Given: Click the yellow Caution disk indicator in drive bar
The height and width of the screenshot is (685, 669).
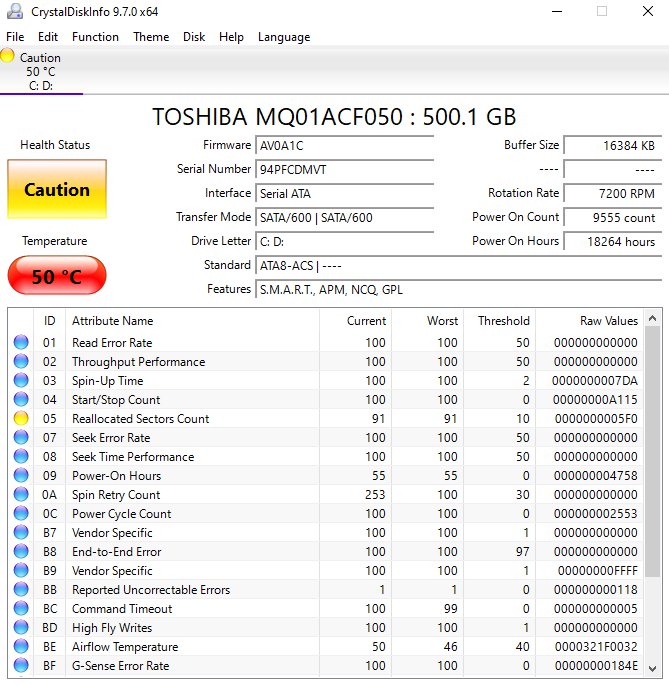Looking at the screenshot, I should [8, 57].
